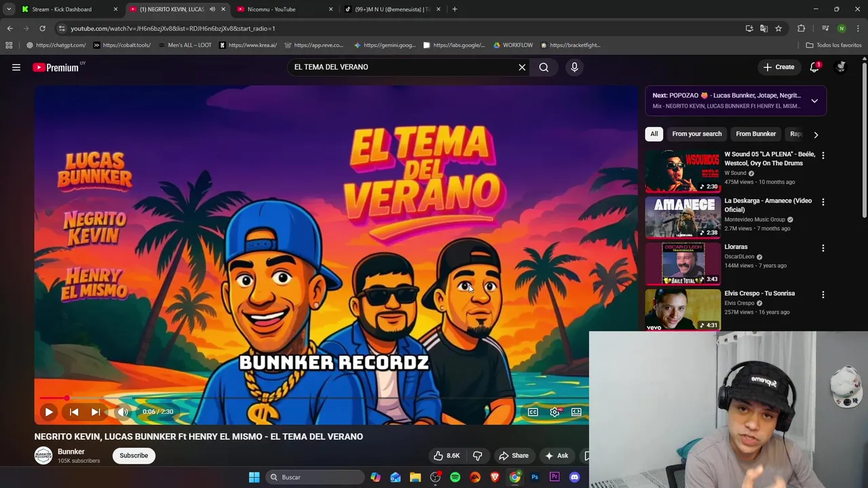Open Spotify from the taskbar
The width and height of the screenshot is (868, 488).
point(455,477)
